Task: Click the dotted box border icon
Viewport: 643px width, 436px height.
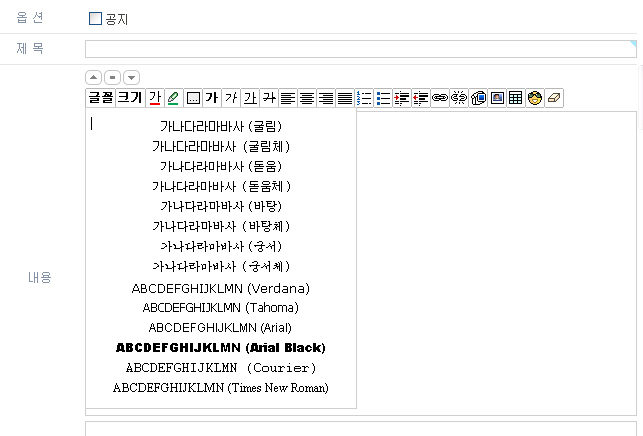Action: point(193,98)
